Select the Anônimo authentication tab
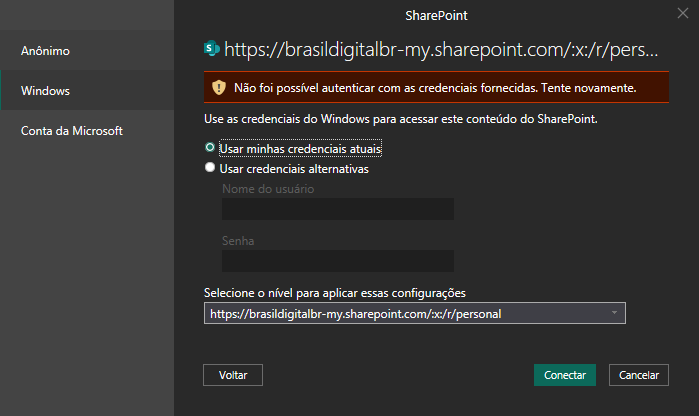 [87, 50]
